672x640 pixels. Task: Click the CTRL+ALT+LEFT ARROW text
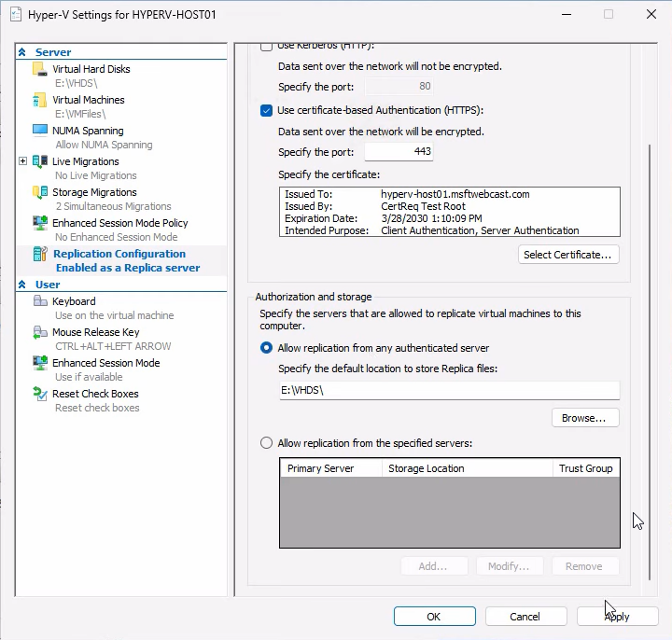tap(113, 346)
